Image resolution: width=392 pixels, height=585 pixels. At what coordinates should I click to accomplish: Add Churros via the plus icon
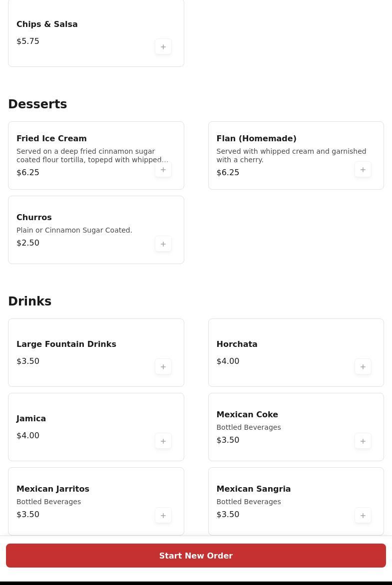(x=163, y=244)
